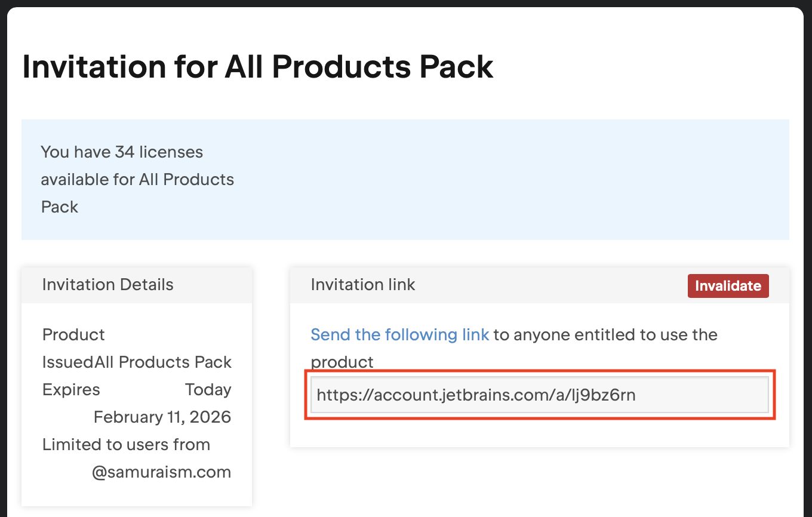Click the "Invitation link" panel title
The width and height of the screenshot is (812, 517).
click(x=363, y=285)
